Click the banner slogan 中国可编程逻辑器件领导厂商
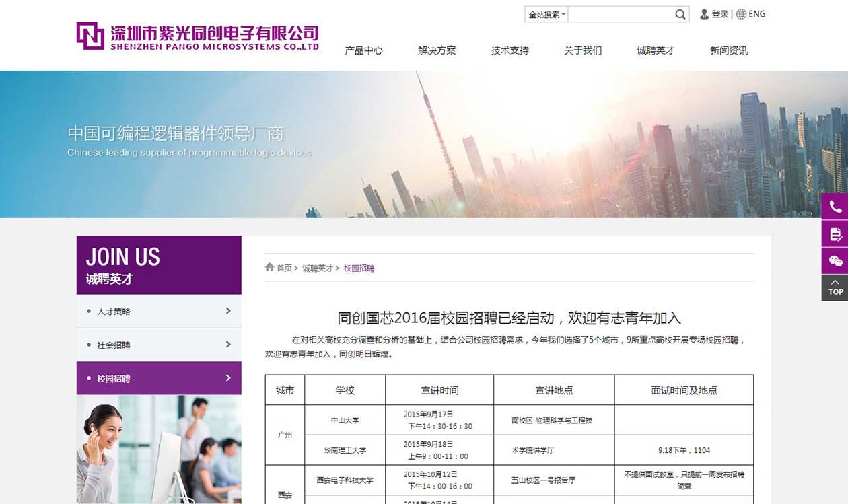Image resolution: width=848 pixels, height=504 pixels. coord(176,133)
